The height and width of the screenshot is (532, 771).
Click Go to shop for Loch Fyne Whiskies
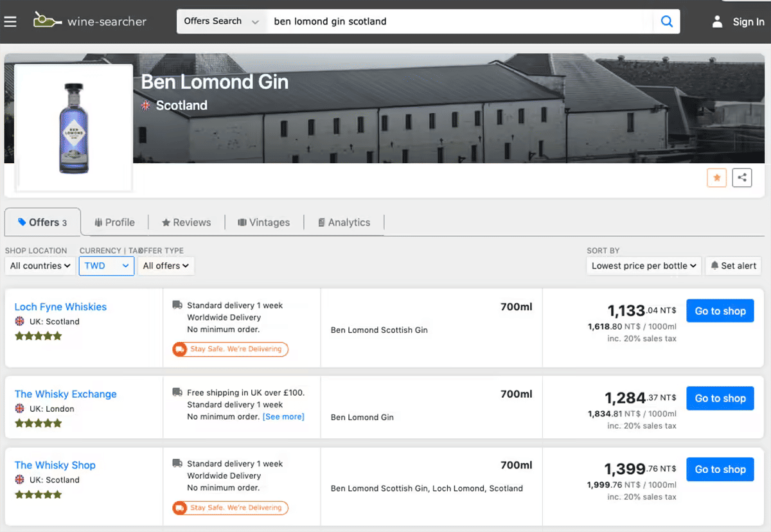click(720, 311)
